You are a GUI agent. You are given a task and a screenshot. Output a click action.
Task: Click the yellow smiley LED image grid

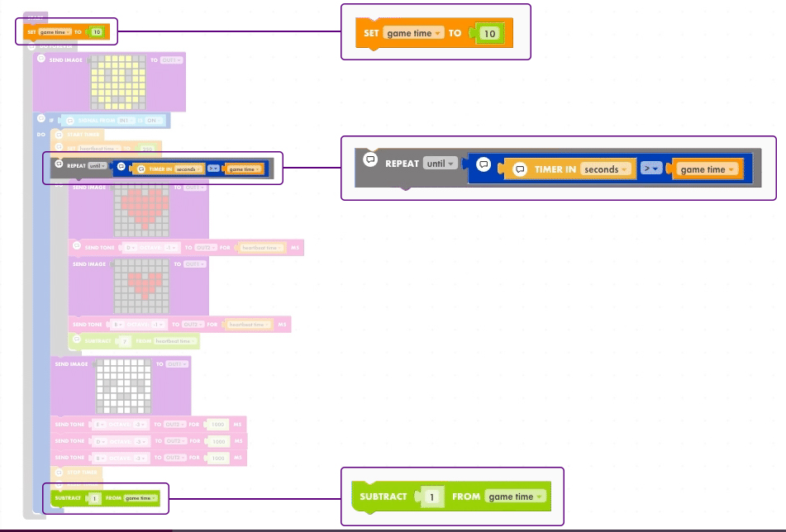tap(118, 83)
